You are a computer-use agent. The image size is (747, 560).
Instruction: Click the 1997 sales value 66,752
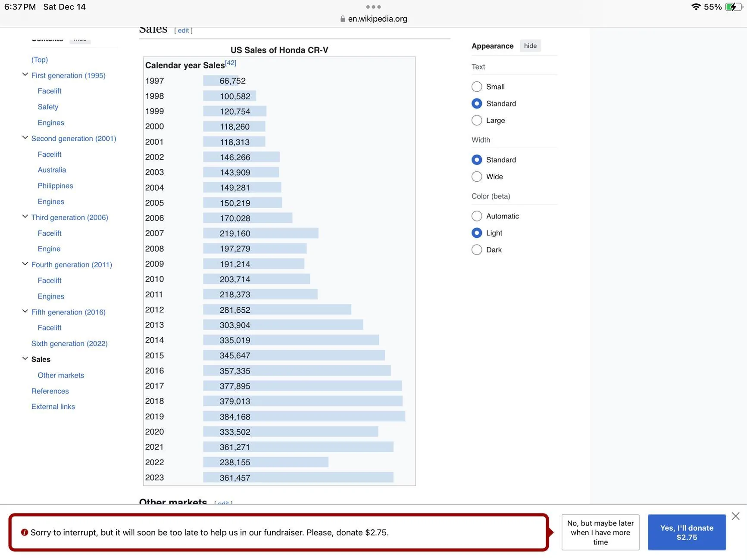(233, 81)
